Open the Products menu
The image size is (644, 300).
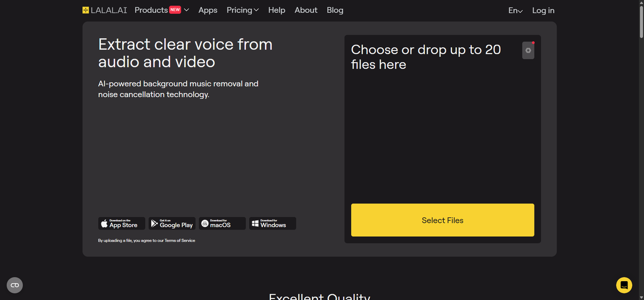click(x=162, y=10)
